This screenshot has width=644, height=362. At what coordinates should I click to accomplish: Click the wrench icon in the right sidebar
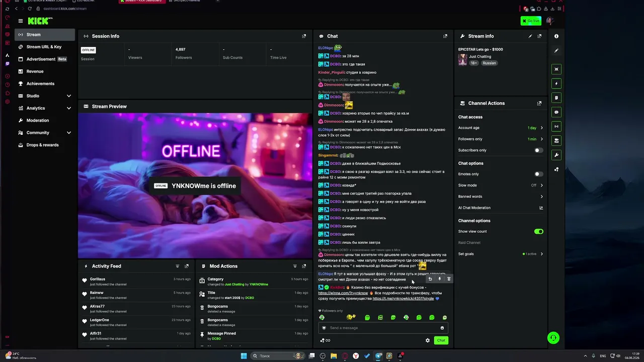pyautogui.click(x=556, y=155)
